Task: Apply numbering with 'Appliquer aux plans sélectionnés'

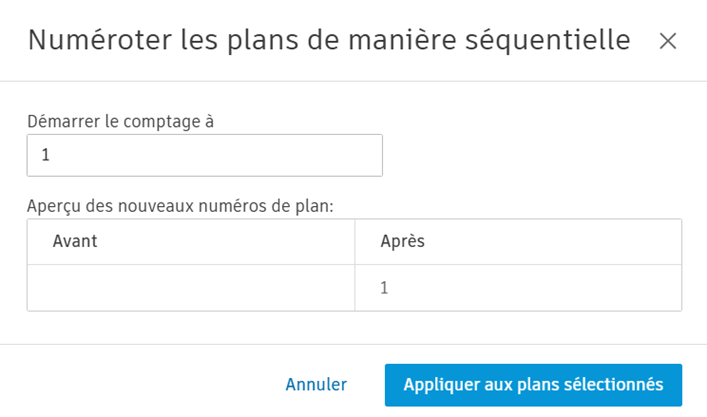Action: tap(533, 385)
